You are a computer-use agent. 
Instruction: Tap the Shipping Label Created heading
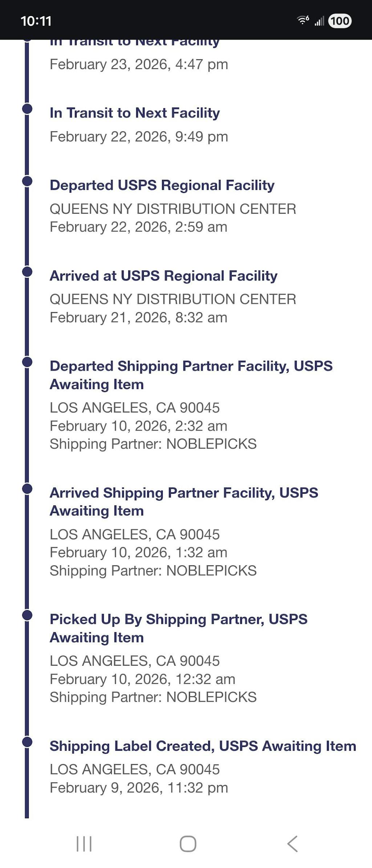(203, 746)
